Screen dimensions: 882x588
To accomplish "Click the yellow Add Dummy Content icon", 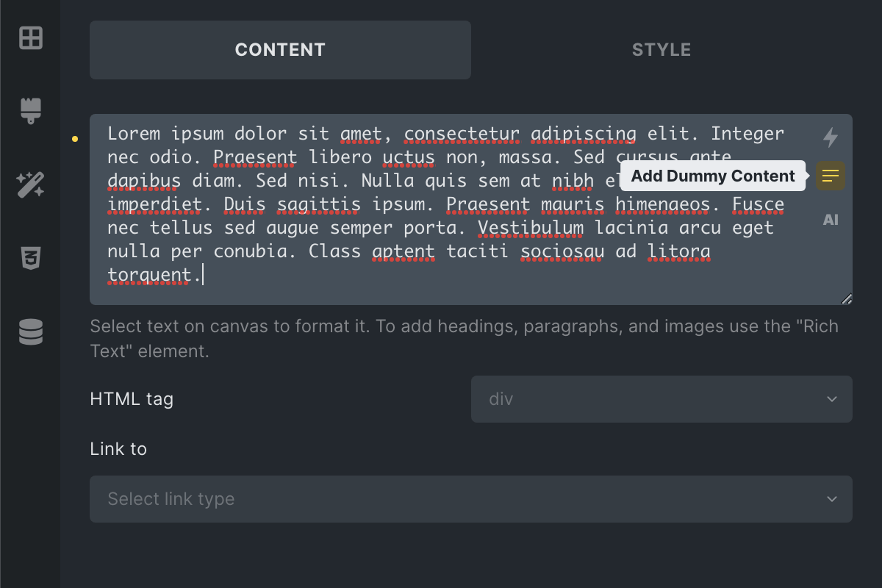I will tap(831, 176).
